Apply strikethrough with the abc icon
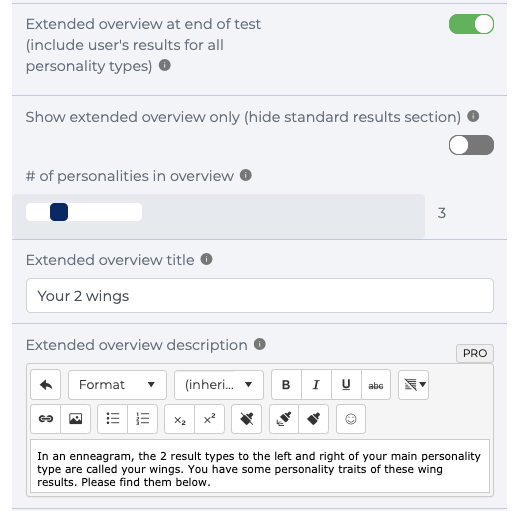The height and width of the screenshot is (511, 517). tap(376, 385)
